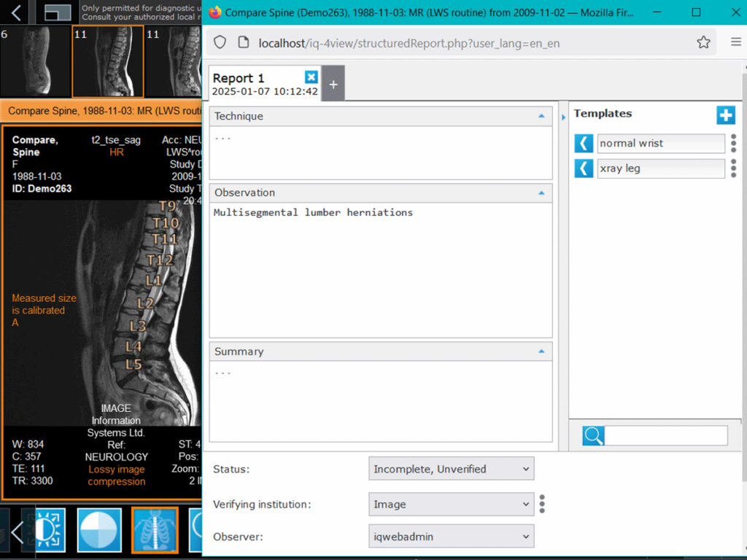The width and height of the screenshot is (747, 560).
Task: Open the Firefox hamburger menu
Action: coord(735,42)
